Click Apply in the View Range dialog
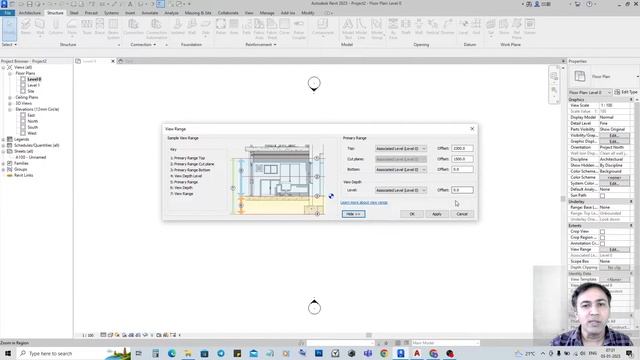Viewport: 640px width, 360px height. pyautogui.click(x=437, y=214)
